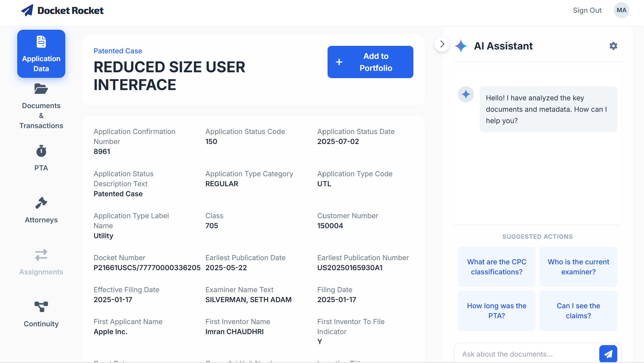Image resolution: width=644 pixels, height=363 pixels.
Task: Open the Attorneys gavel section
Action: coord(41,203)
